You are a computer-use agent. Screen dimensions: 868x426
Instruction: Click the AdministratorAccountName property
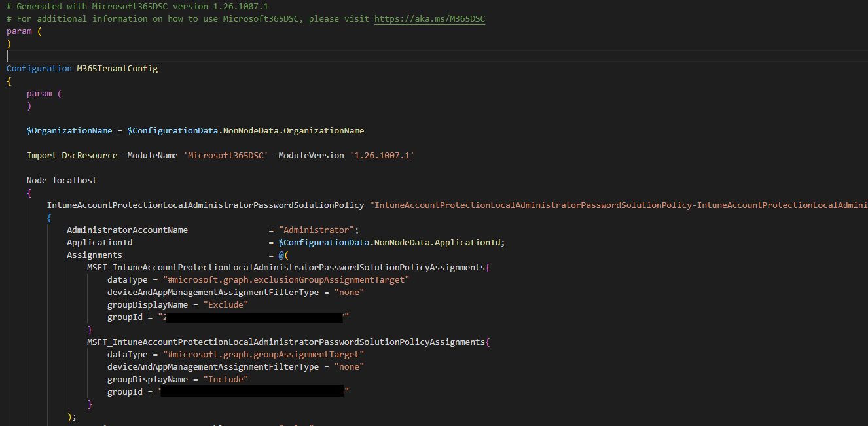click(x=127, y=230)
